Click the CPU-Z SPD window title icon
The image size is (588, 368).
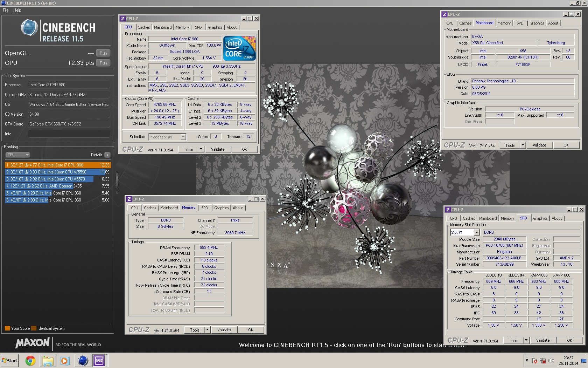(448, 210)
